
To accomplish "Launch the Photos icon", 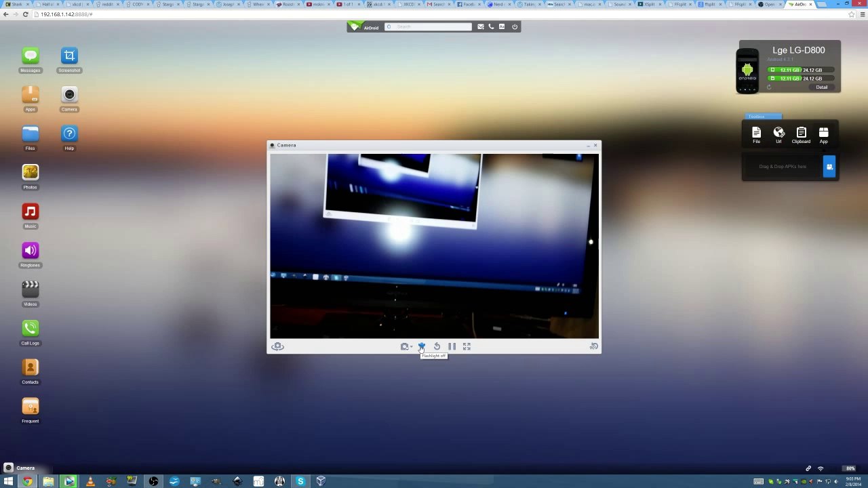I will 30,173.
